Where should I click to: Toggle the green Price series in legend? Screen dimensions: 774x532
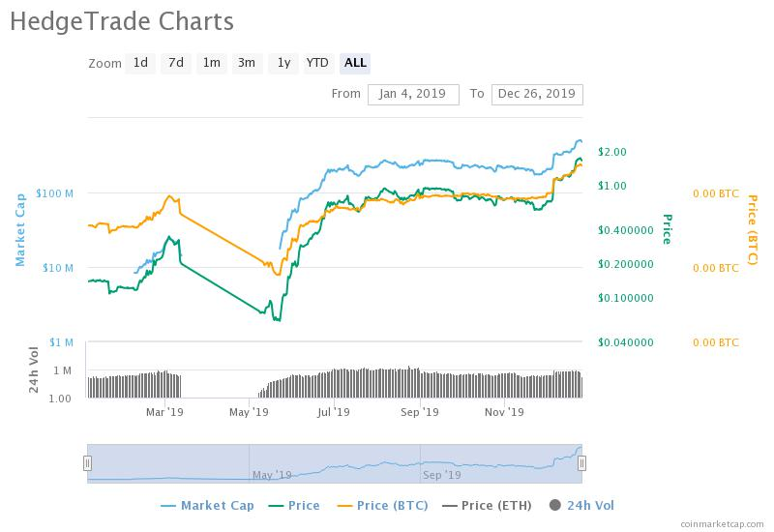point(294,505)
